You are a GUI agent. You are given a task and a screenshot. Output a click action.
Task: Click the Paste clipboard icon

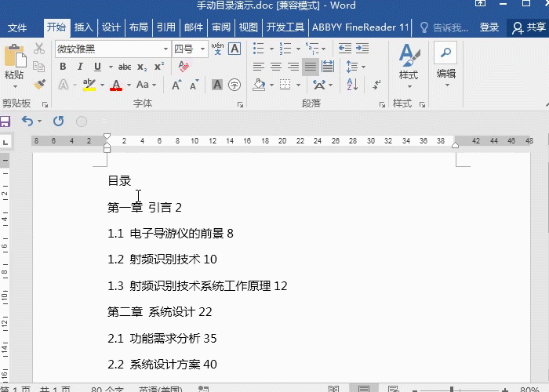(14, 56)
